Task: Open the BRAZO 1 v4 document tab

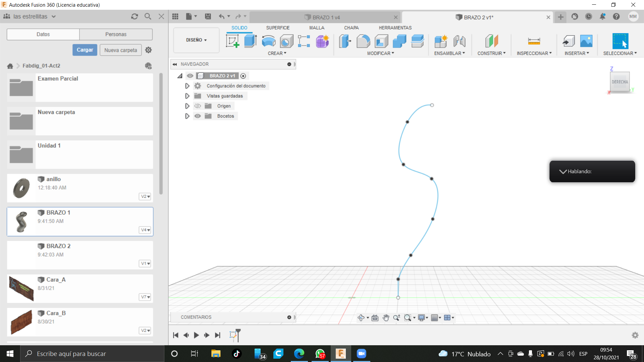Action: click(x=326, y=17)
